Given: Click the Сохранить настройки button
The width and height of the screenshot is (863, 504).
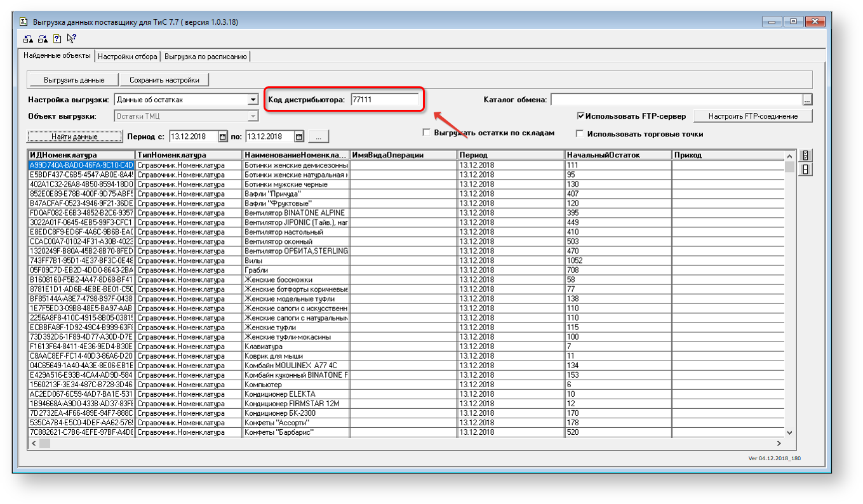Looking at the screenshot, I should tap(164, 80).
